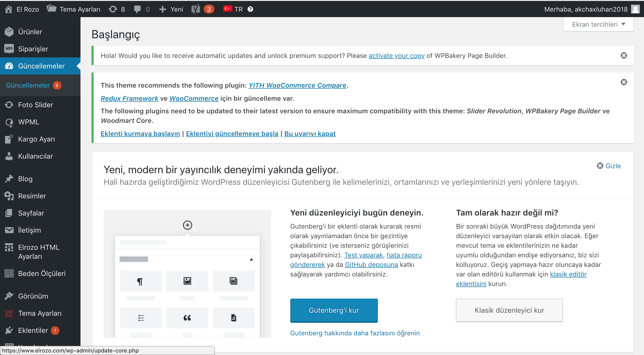This screenshot has height=355, width=644.
Task: Click the comments bubble icon
Action: (137, 9)
